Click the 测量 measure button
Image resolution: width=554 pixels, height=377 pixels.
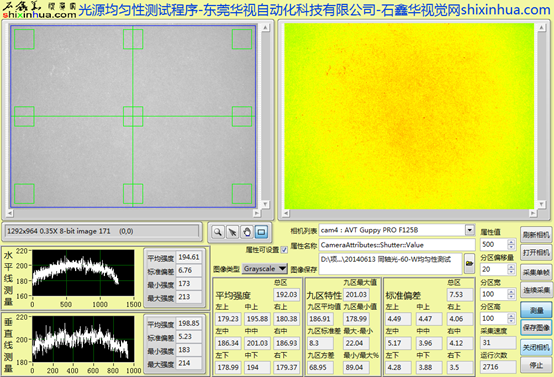[x=536, y=310]
